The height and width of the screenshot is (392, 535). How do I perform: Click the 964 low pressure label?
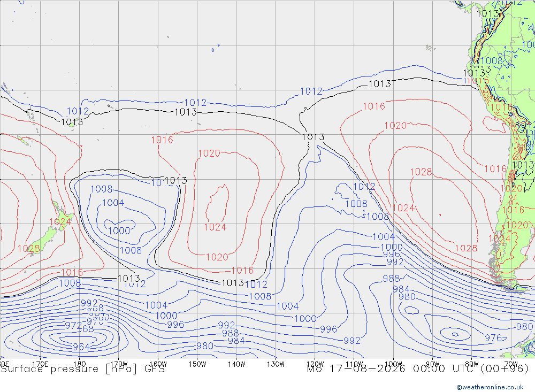click(81, 347)
